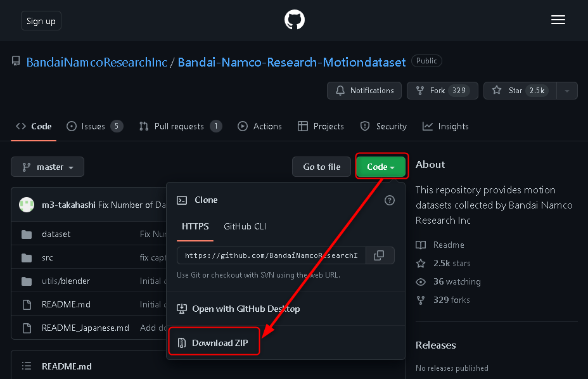Open the Security tab
This screenshot has height=379, width=588.
pyautogui.click(x=383, y=127)
